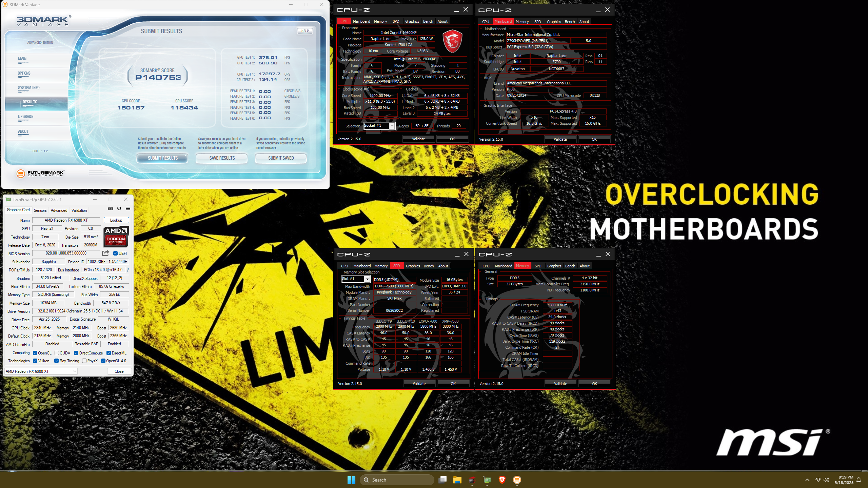Click the Kingbank Technology module manufacturer value

pyautogui.click(x=394, y=292)
